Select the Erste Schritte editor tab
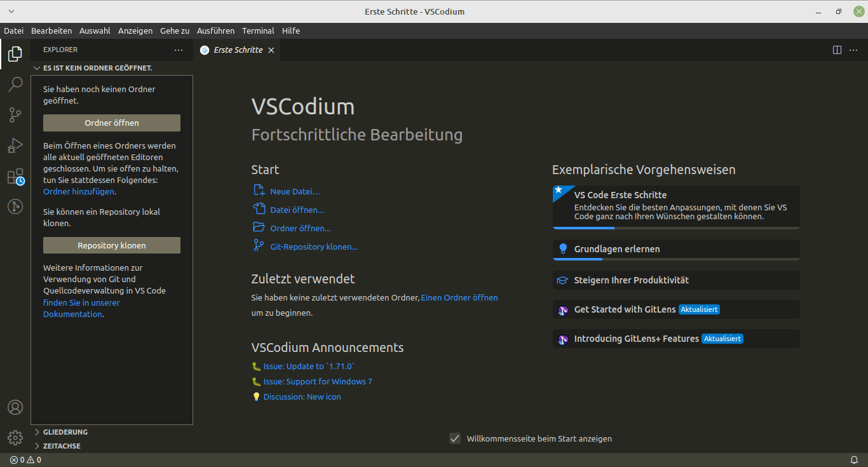 237,50
